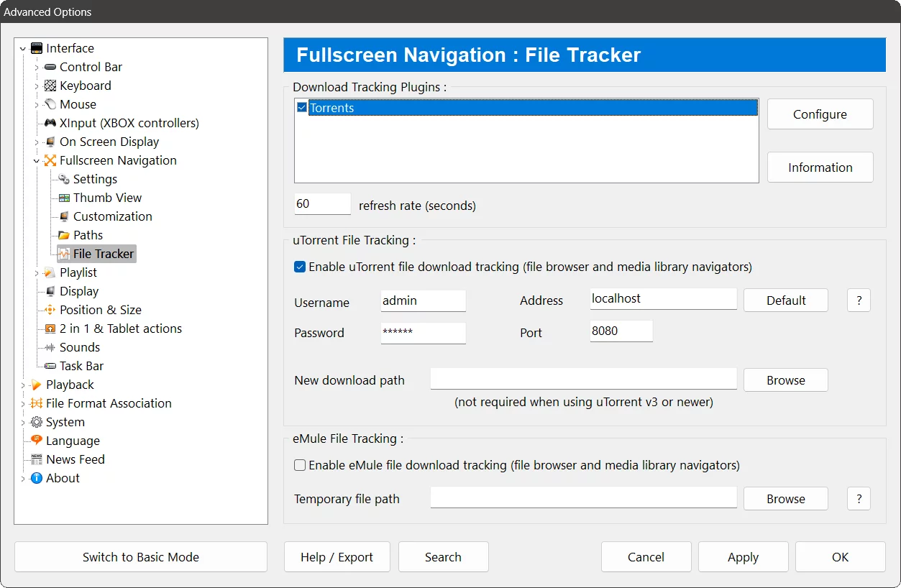Image resolution: width=901 pixels, height=588 pixels.
Task: Click the 2 in 1 & Tablet icon
Action: click(x=50, y=329)
